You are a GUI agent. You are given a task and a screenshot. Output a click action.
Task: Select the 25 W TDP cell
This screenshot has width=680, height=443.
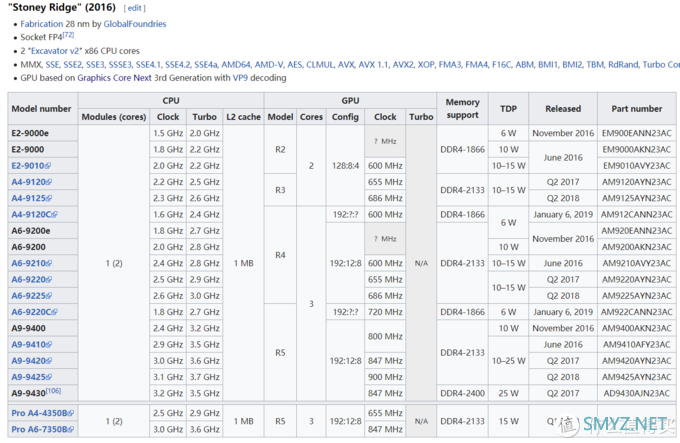point(508,394)
